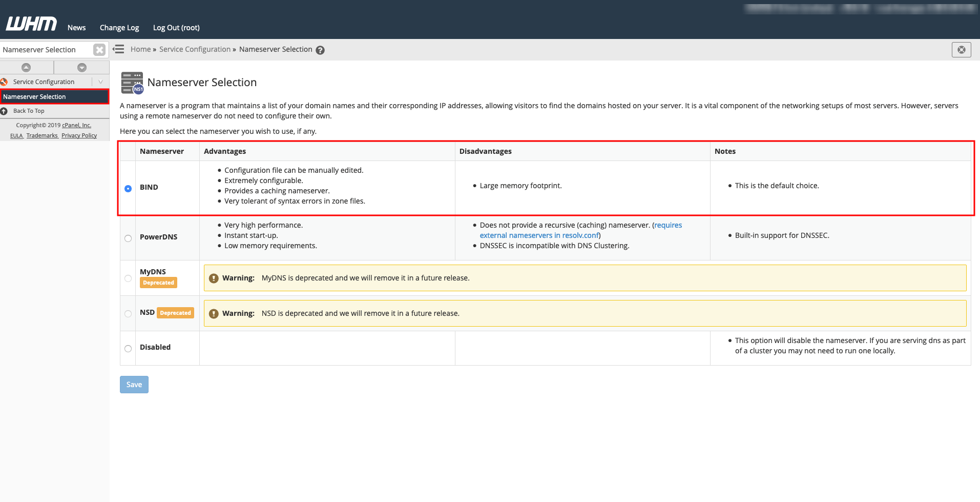Open cPanel, Inc. link

(76, 125)
